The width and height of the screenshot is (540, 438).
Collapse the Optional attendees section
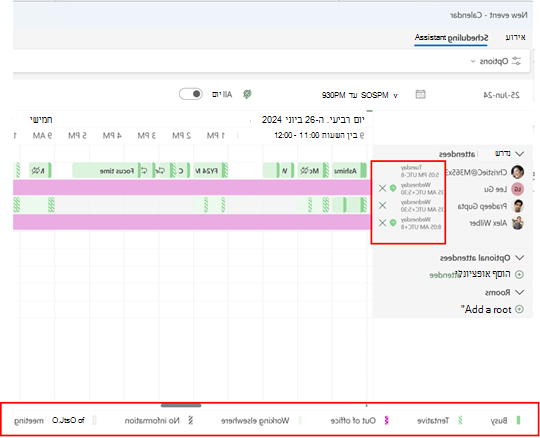(519, 258)
